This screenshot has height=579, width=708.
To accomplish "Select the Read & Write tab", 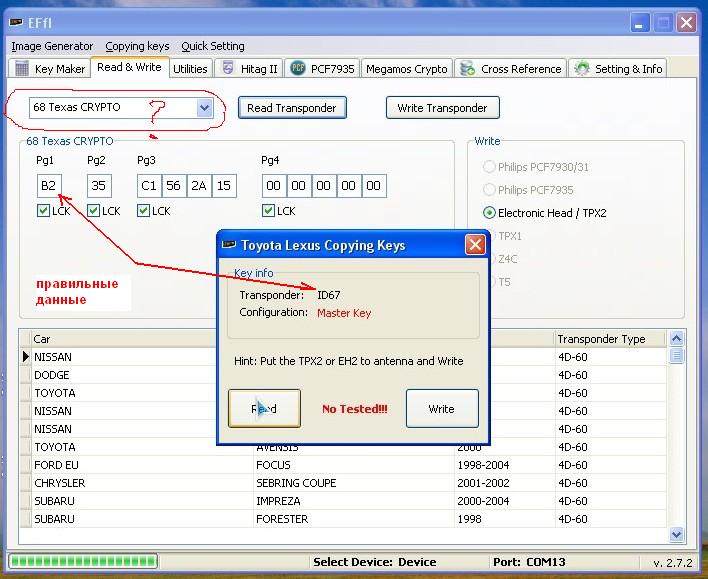I will click(130, 67).
